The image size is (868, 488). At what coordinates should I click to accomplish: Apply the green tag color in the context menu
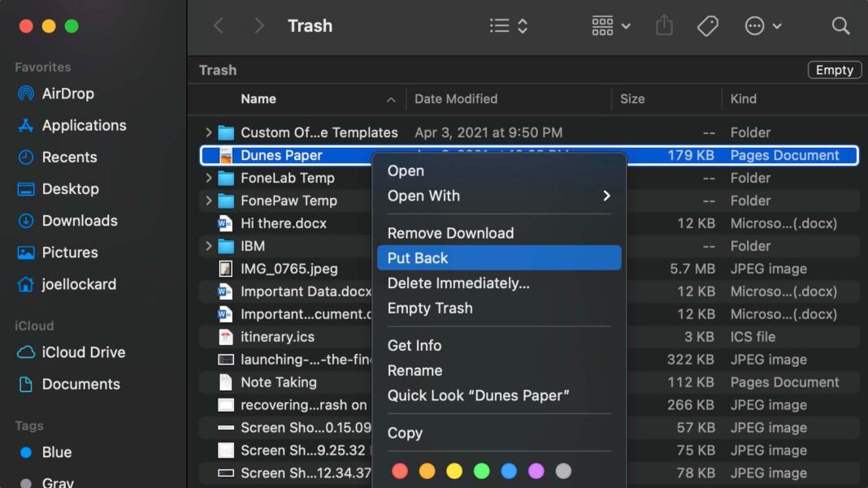click(x=481, y=472)
